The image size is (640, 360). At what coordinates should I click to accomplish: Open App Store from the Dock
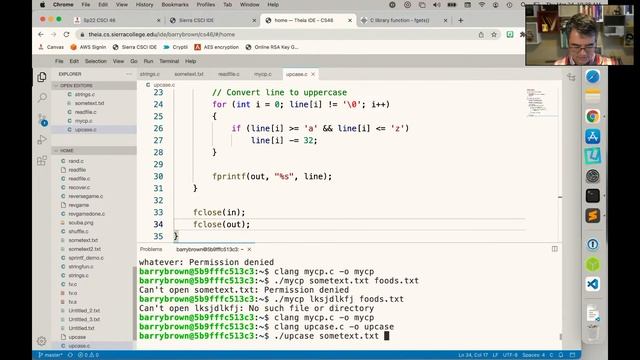point(593,136)
